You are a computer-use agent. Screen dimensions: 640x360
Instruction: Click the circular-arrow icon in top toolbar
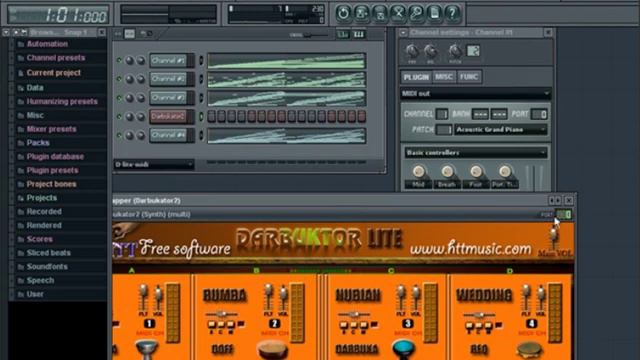[x=343, y=13]
